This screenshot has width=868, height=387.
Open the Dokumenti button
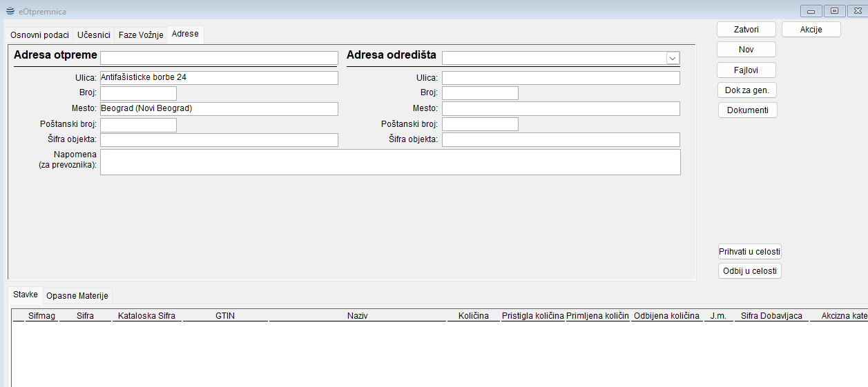click(747, 110)
